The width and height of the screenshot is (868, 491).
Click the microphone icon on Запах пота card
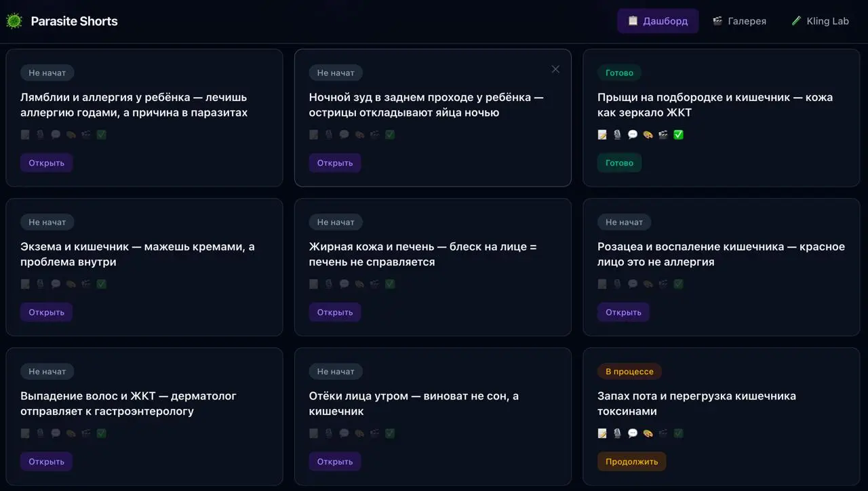(617, 433)
